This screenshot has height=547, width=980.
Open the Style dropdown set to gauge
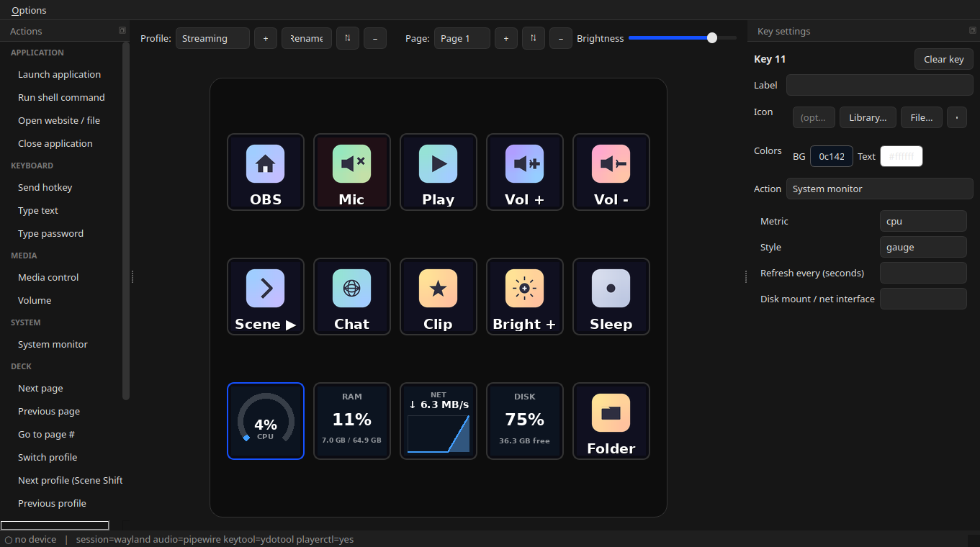tap(923, 247)
